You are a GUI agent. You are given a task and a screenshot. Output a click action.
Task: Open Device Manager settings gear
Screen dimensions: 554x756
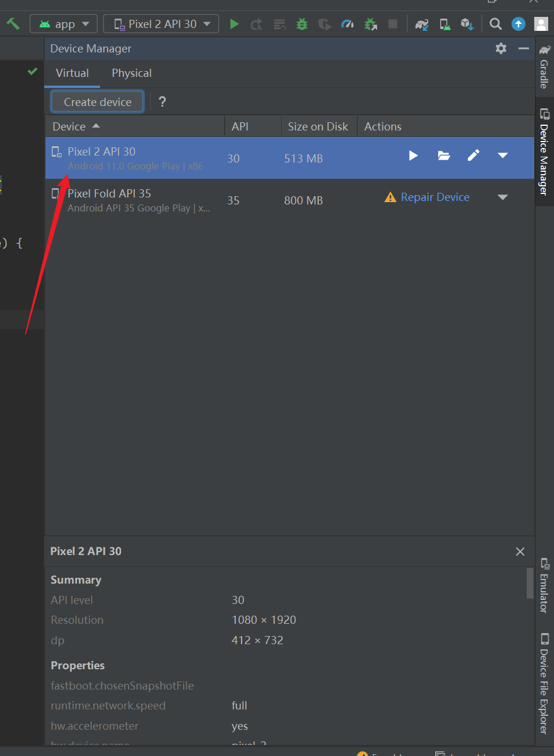[501, 48]
